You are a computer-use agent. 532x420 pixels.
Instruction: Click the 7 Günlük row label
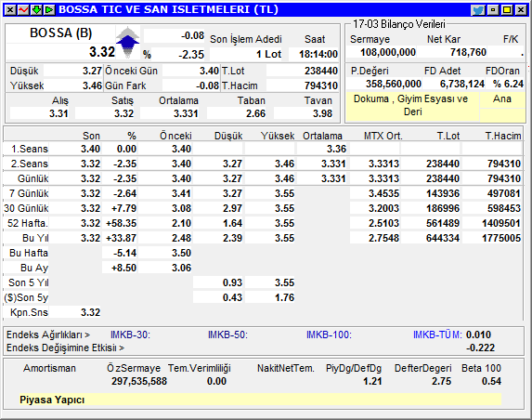(29, 193)
